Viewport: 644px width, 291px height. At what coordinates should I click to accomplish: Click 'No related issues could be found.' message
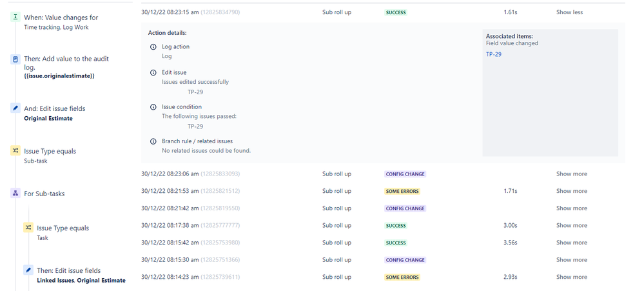tap(206, 150)
